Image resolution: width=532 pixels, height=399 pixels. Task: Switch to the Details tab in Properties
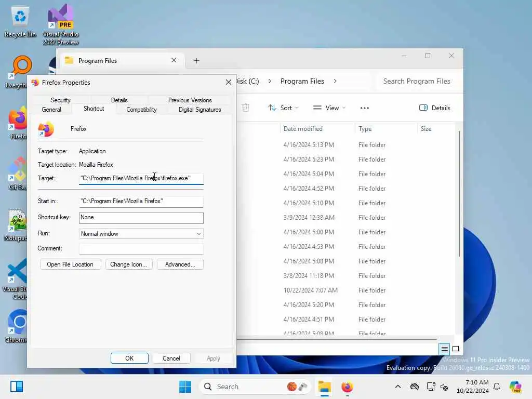coord(119,100)
